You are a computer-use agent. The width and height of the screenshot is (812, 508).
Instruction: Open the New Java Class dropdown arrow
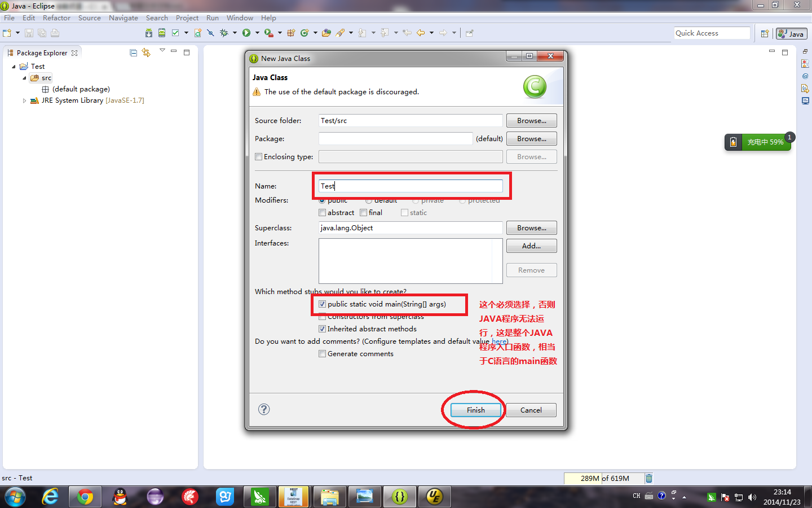tap(315, 33)
